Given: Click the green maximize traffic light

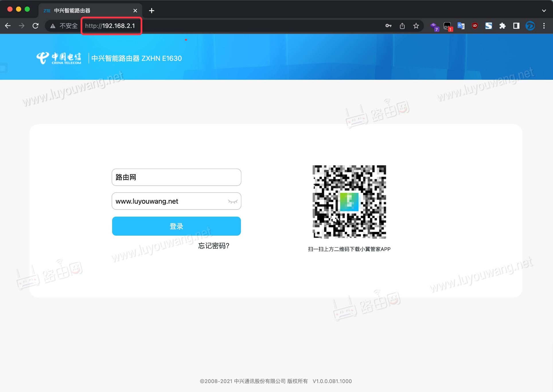Looking at the screenshot, I should coord(28,9).
